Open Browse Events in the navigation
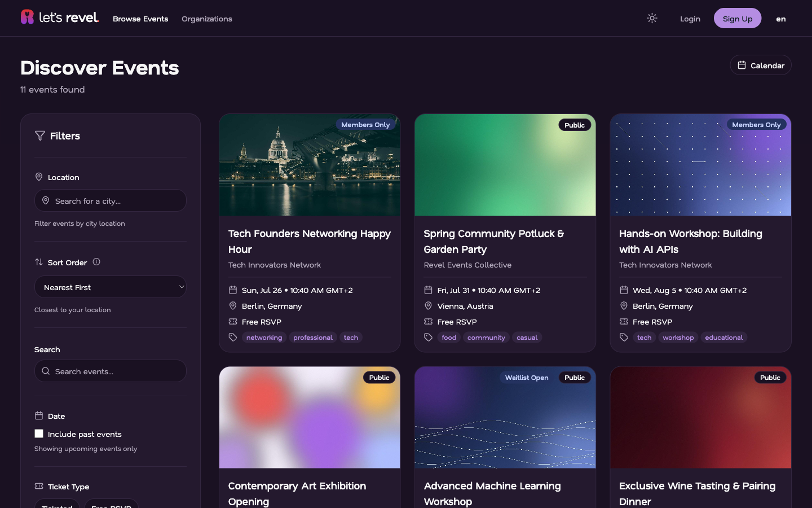812x508 pixels. 140,19
